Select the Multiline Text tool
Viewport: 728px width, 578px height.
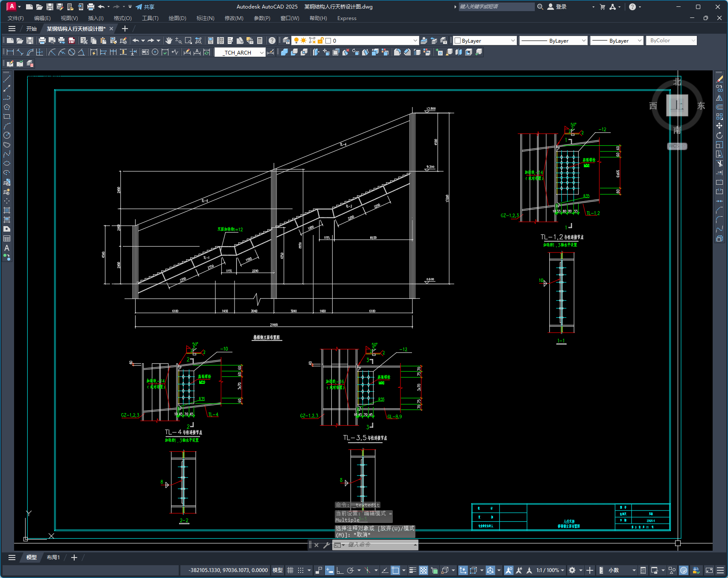pyautogui.click(x=7, y=248)
